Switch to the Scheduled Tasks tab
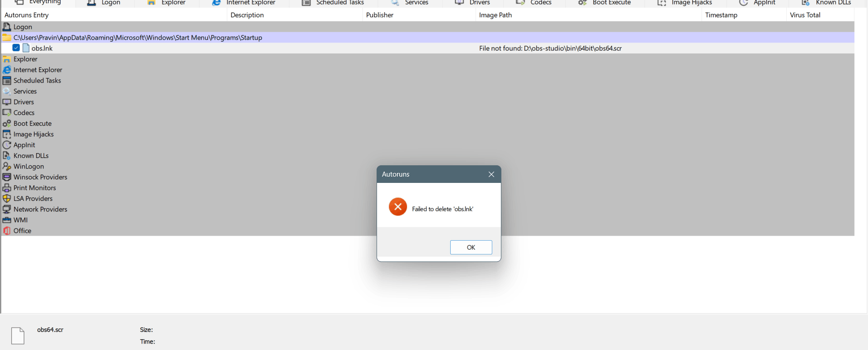The height and width of the screenshot is (350, 868). click(x=333, y=3)
